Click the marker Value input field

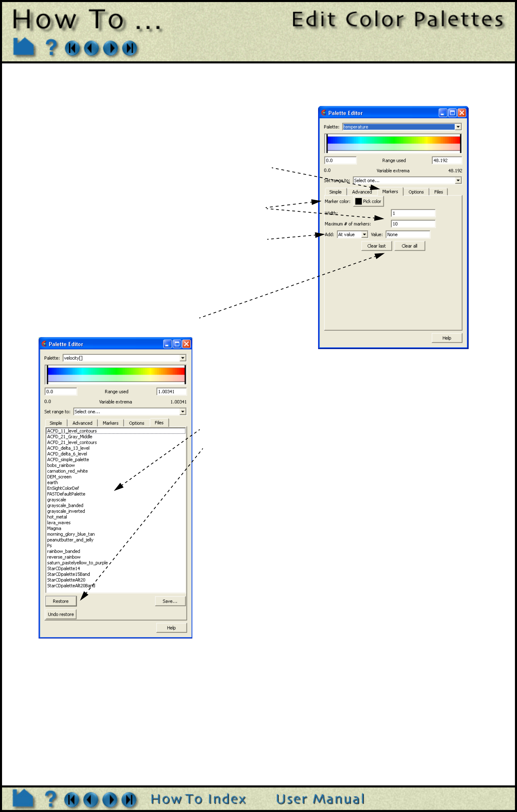pyautogui.click(x=408, y=235)
